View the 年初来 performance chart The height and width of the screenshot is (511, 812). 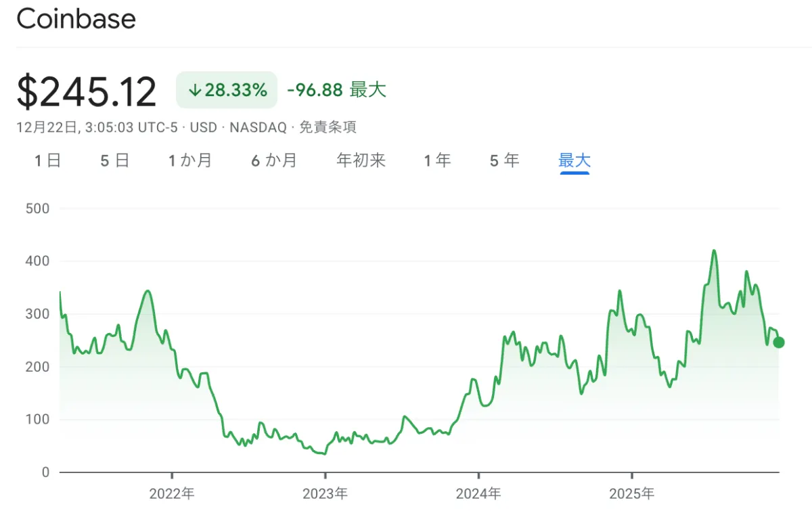coord(361,160)
